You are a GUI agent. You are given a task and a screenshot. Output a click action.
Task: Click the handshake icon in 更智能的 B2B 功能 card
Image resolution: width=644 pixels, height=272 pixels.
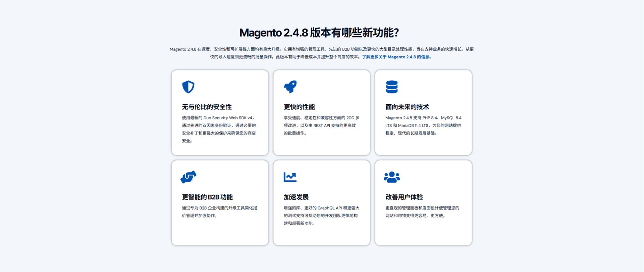click(x=188, y=177)
